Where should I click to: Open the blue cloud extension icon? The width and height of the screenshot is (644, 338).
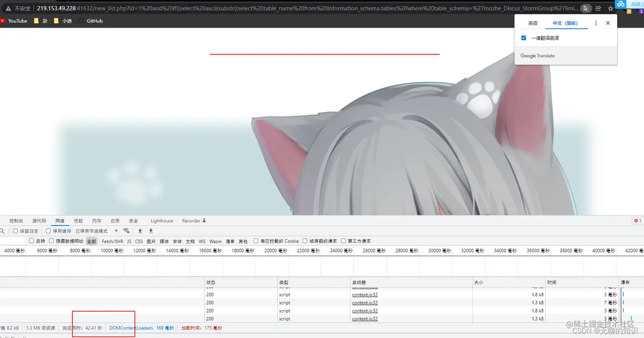[621, 4]
